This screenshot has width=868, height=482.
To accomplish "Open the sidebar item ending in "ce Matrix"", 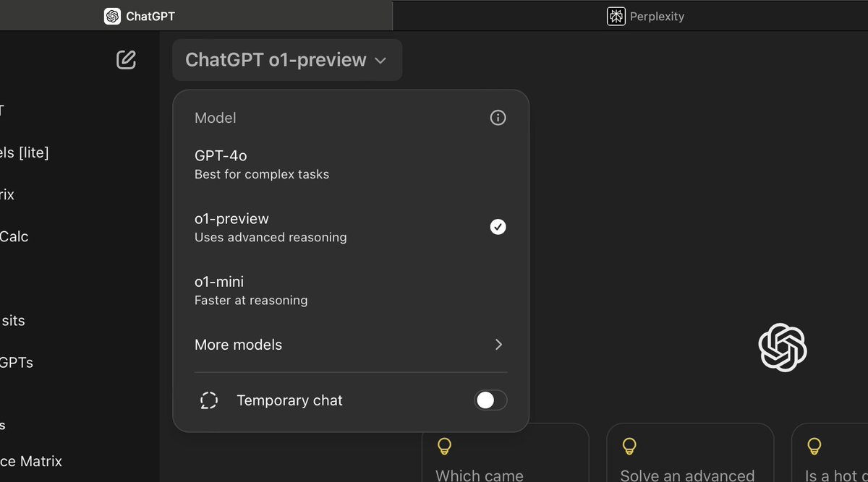I will [31, 461].
